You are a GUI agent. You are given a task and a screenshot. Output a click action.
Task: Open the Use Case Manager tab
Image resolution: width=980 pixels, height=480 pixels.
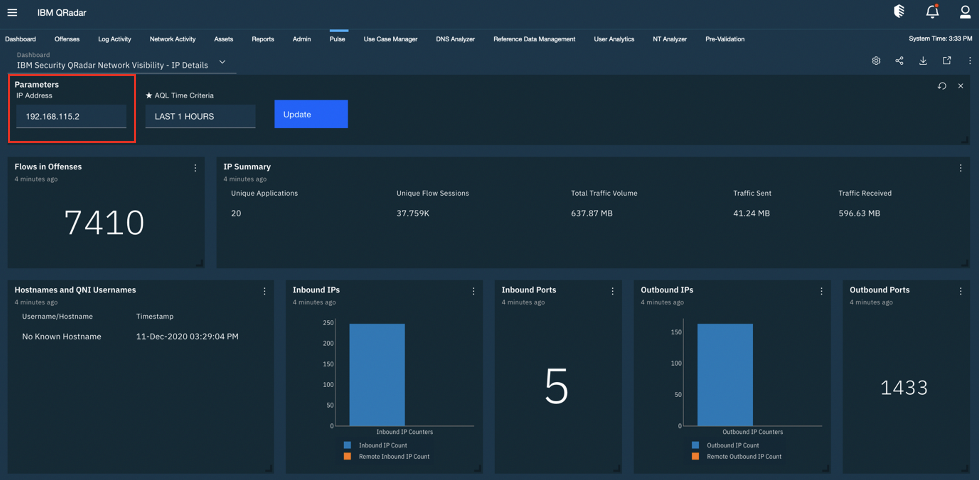point(391,39)
